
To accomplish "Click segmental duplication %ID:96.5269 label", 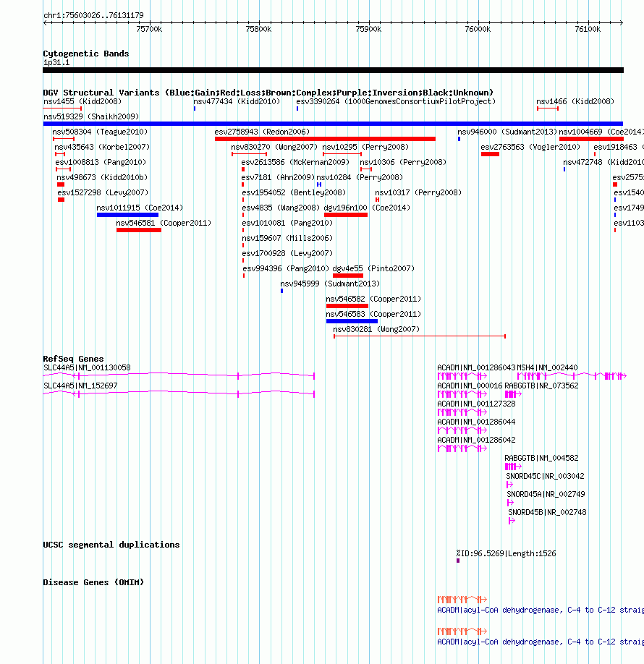I will (507, 554).
